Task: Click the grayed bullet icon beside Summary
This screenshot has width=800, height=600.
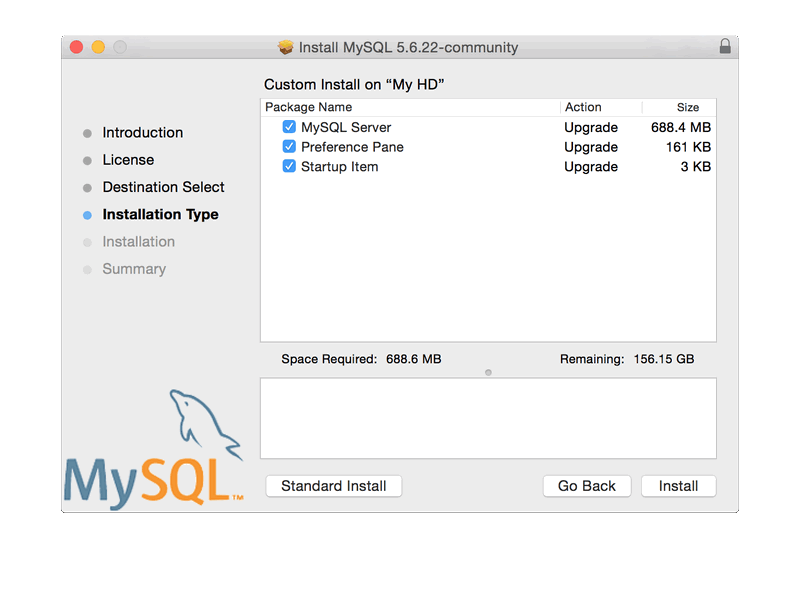Action: pos(88,269)
